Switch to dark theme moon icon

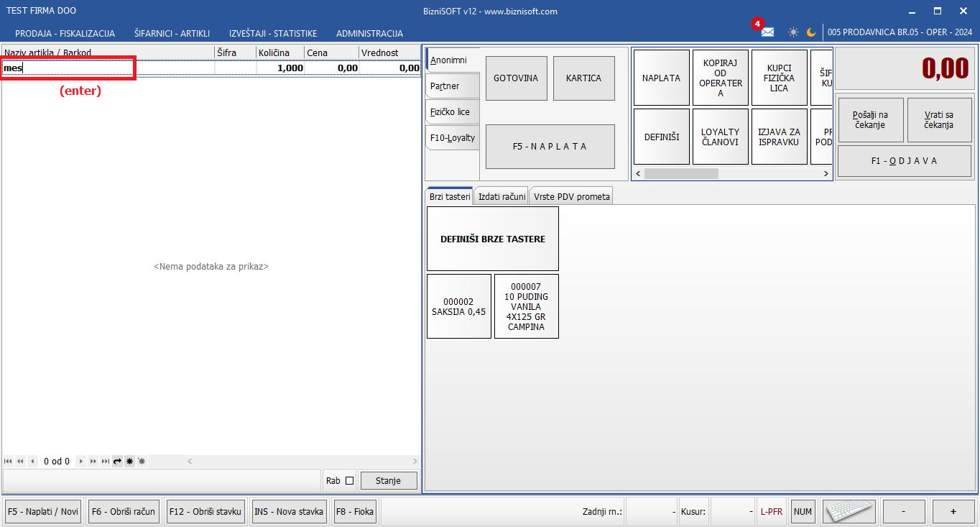[811, 32]
